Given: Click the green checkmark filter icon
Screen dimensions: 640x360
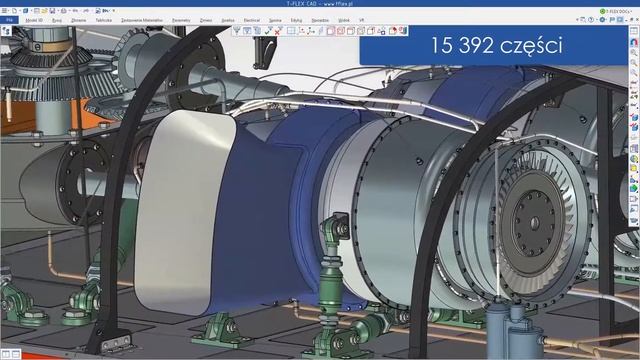Looking at the screenshot, I should (268, 31).
